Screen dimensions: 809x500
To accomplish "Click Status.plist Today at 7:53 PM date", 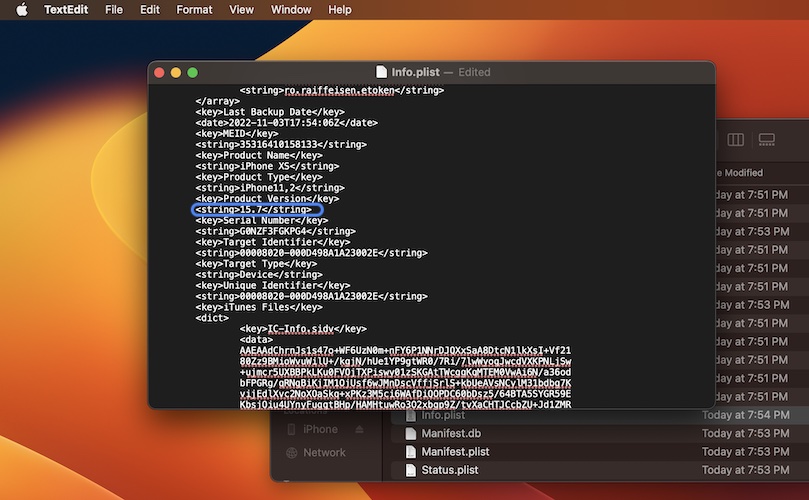I will point(745,470).
